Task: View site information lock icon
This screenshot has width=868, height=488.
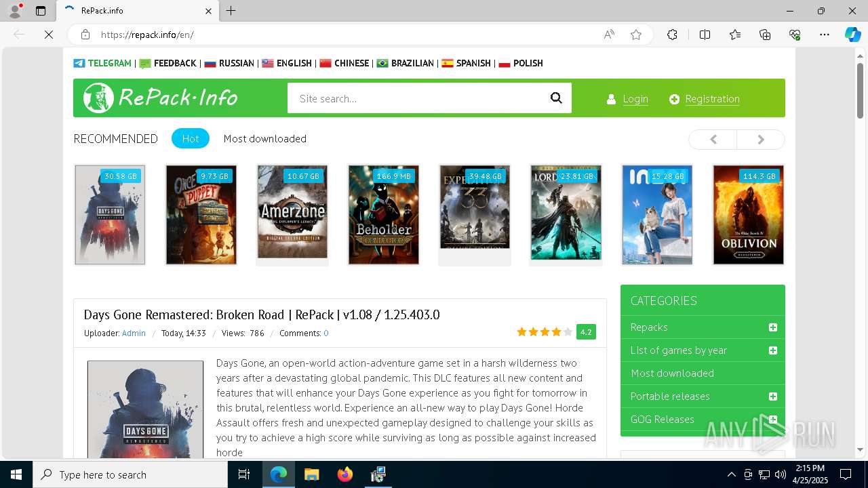Action: (x=85, y=35)
